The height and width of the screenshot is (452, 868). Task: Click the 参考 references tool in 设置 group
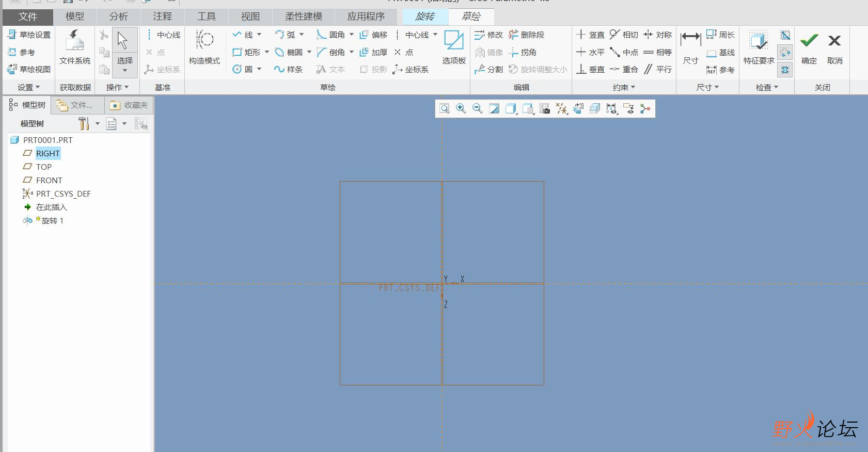point(21,52)
